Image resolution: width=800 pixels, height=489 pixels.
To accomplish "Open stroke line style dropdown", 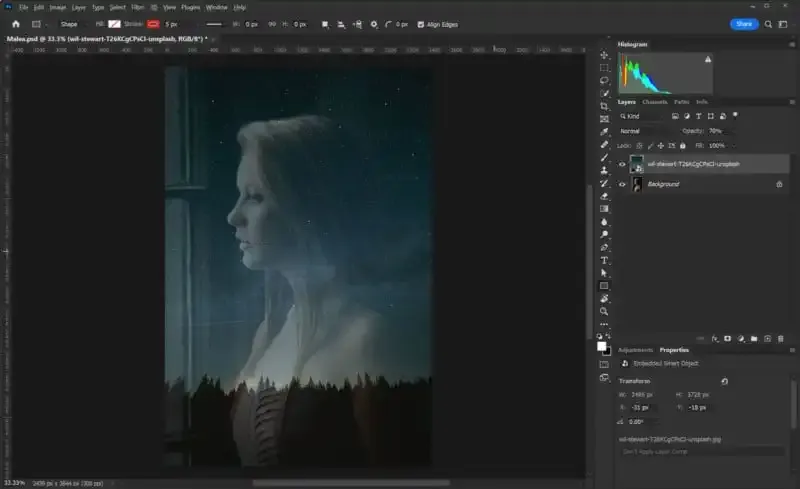I will 214,25.
